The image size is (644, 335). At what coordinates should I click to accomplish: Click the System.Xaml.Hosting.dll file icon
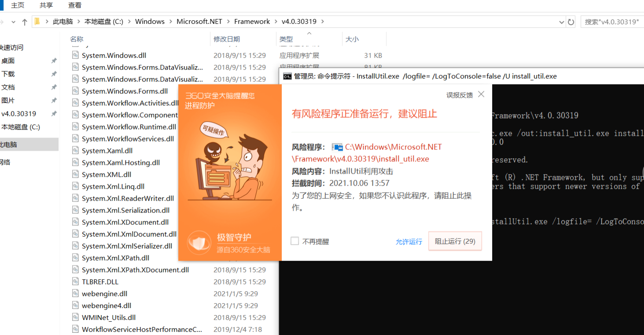(x=76, y=163)
